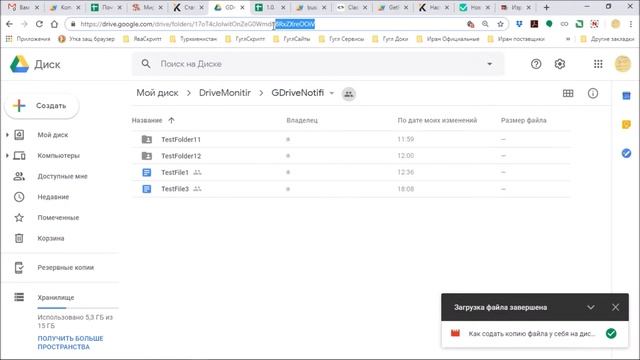Expand search options dropdown arrow
640x360 pixels.
489,64
